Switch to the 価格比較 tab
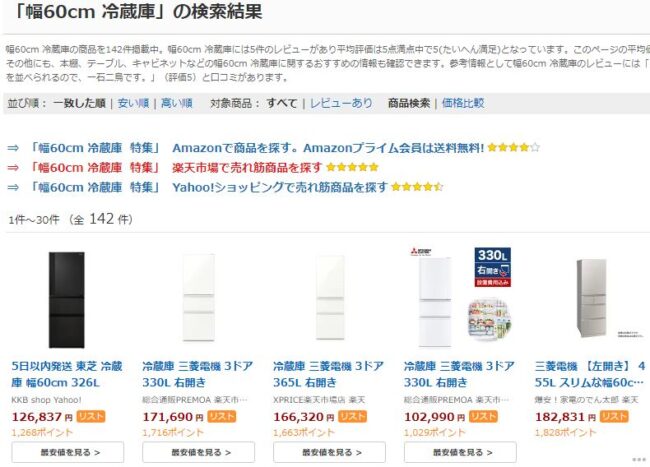 pos(462,103)
